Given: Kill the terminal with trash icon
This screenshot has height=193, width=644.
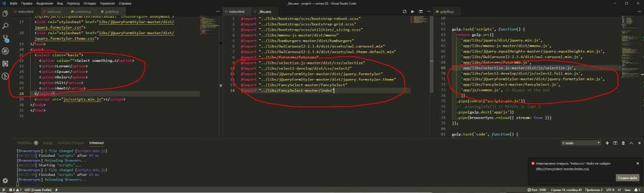Looking at the screenshot, I should coord(623,143).
